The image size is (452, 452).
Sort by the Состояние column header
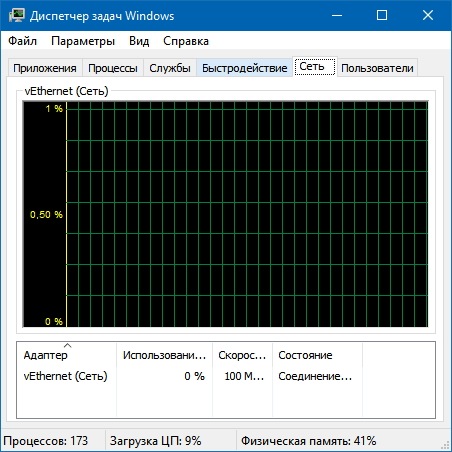pos(317,355)
